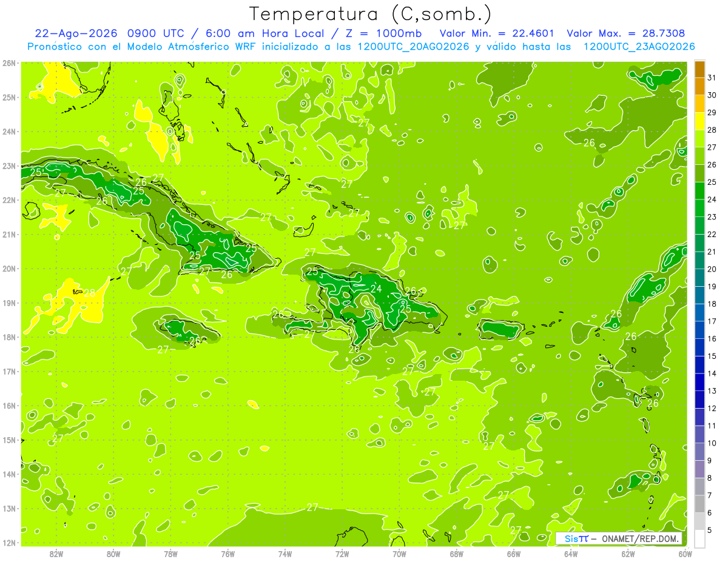Click the "16N" latitude label
Image resolution: width=728 pixels, height=562 pixels.
[x=9, y=406]
